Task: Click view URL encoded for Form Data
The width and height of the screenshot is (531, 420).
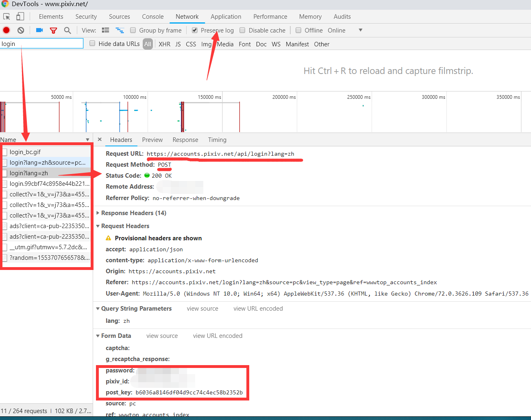Action: tap(218, 336)
